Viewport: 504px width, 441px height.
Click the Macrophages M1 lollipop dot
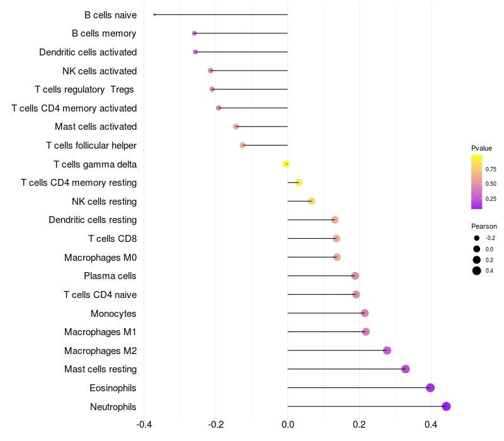click(x=365, y=331)
